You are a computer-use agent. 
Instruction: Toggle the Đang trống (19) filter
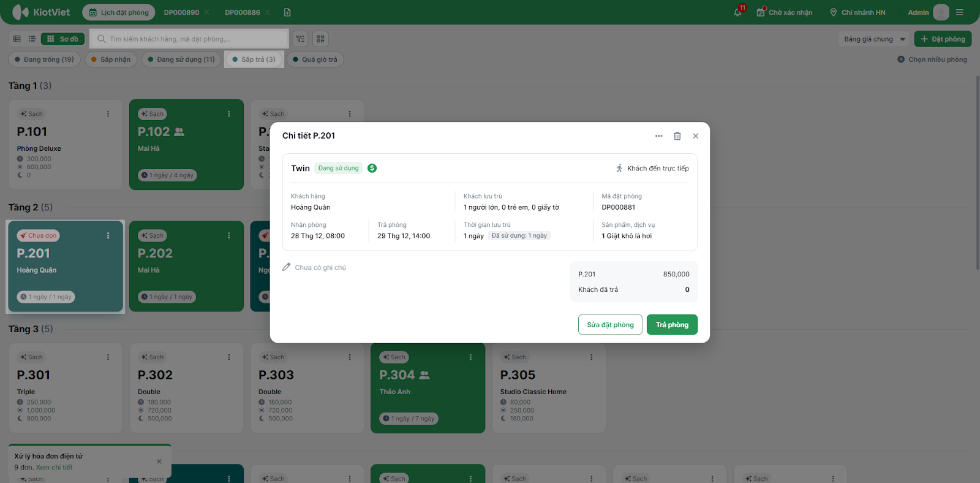pyautogui.click(x=44, y=59)
